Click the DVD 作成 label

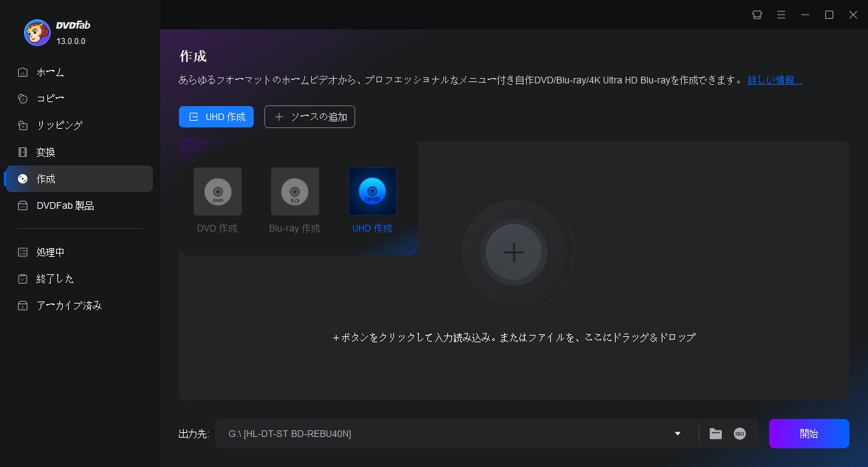[x=217, y=228]
